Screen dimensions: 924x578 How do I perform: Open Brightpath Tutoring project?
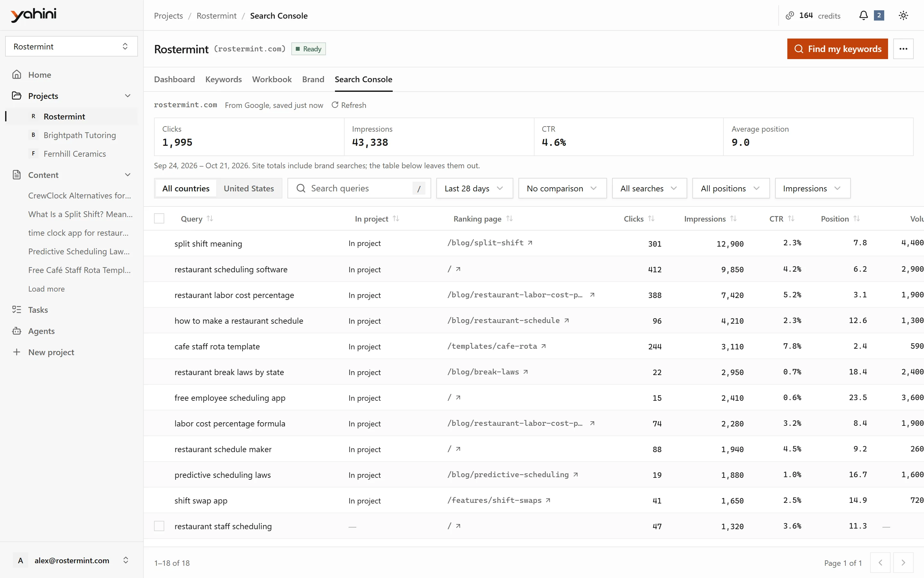(x=80, y=135)
